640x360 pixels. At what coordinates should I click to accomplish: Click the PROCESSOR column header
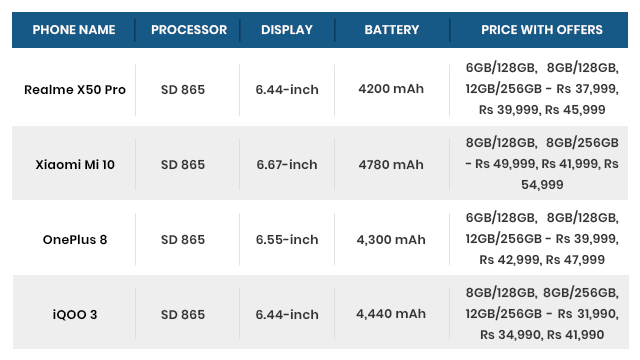click(x=189, y=30)
